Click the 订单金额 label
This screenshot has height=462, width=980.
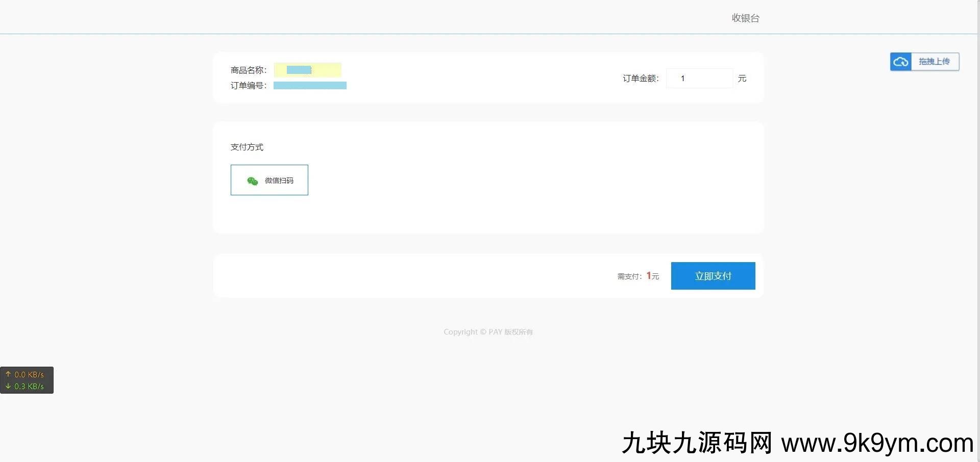[641, 79]
